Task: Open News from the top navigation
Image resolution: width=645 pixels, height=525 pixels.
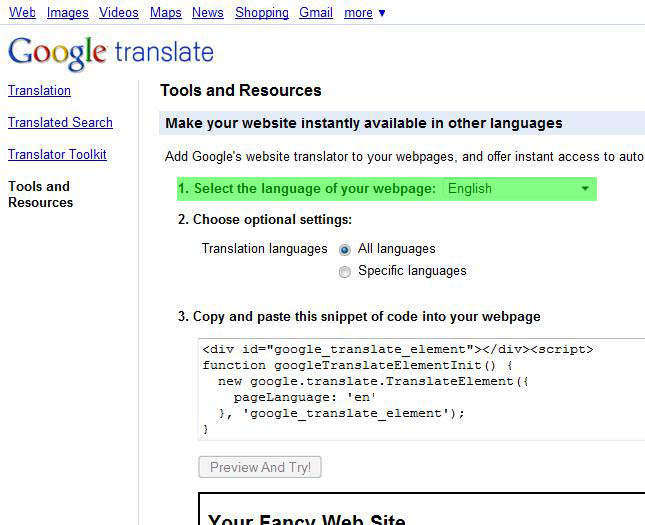Action: (x=208, y=13)
